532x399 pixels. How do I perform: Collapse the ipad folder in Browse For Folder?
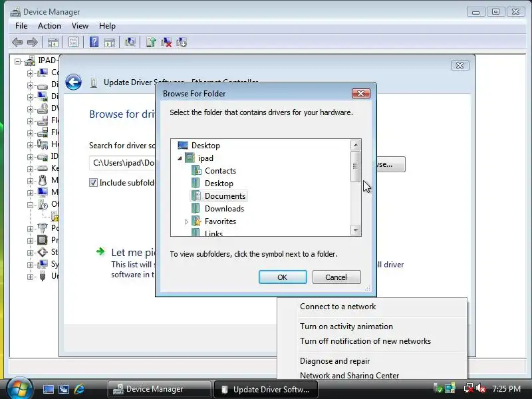pyautogui.click(x=180, y=158)
